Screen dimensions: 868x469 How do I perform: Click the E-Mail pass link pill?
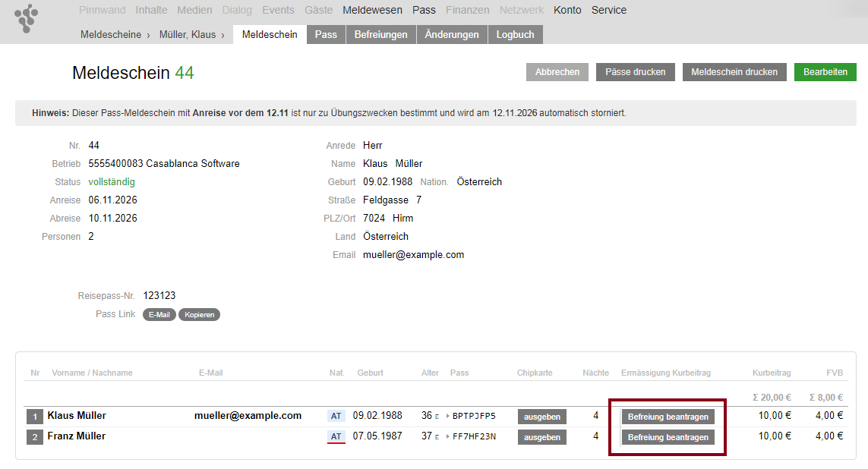[x=159, y=314]
